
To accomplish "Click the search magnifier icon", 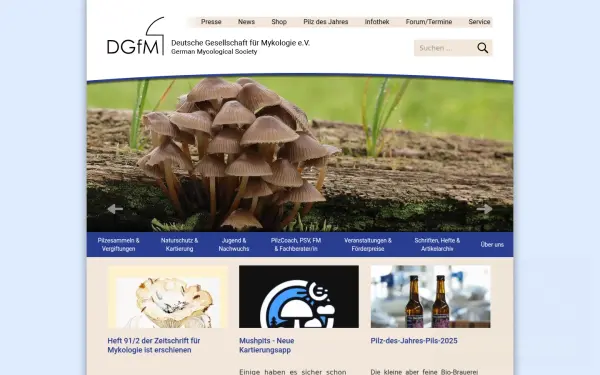I will tap(483, 48).
